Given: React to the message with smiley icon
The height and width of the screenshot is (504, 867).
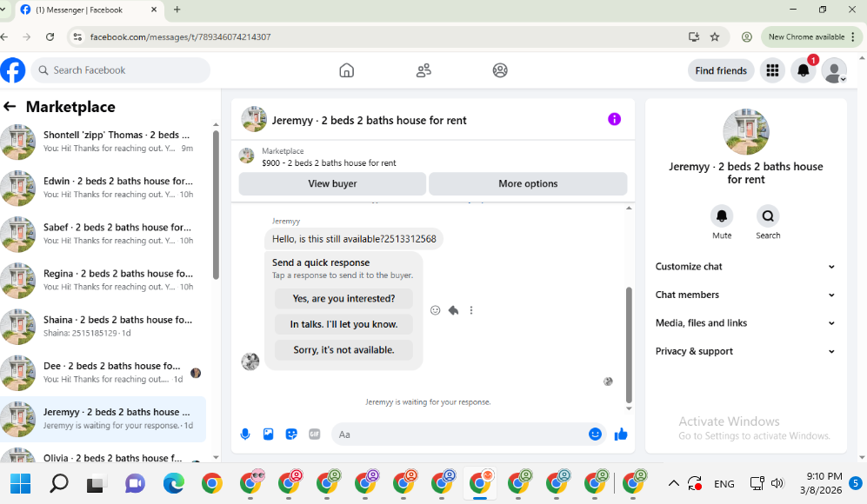Looking at the screenshot, I should coord(435,310).
